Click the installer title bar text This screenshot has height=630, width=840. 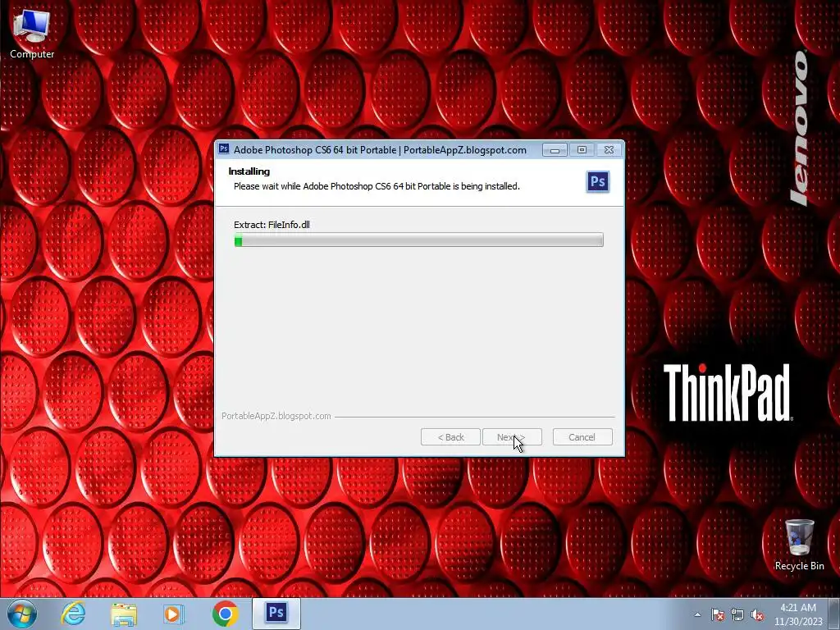(x=380, y=150)
